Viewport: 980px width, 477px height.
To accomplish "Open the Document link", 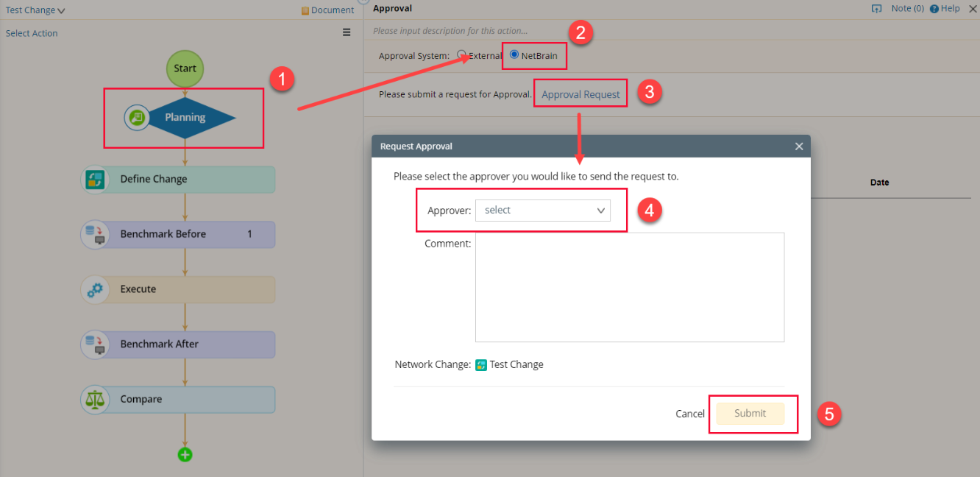I will point(327,10).
